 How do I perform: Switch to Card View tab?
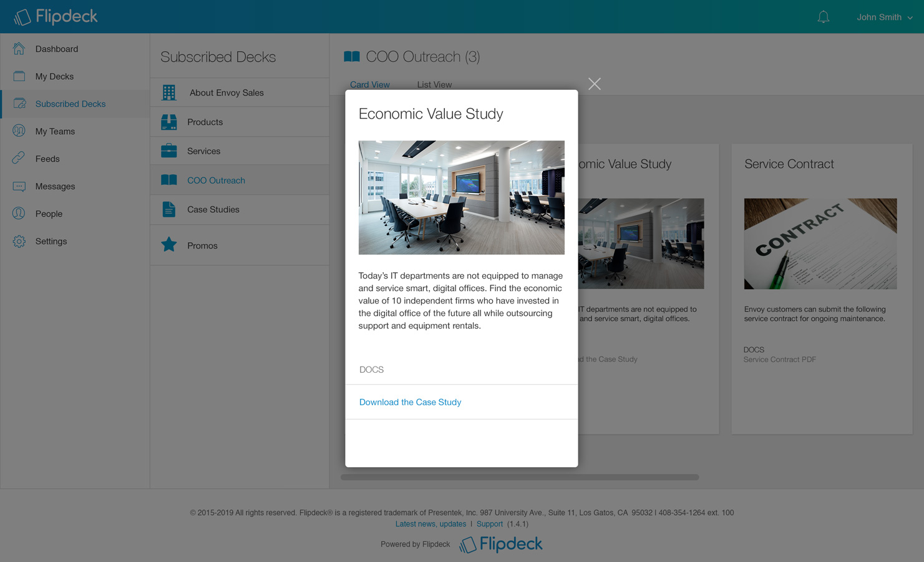(x=370, y=84)
